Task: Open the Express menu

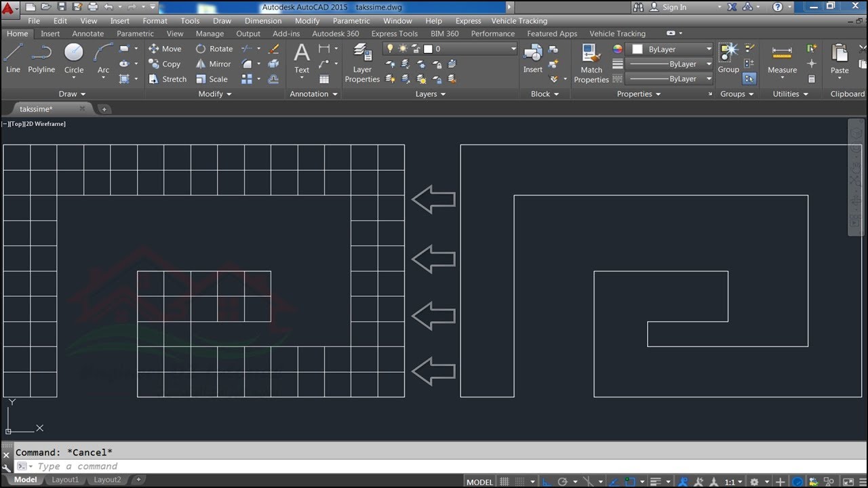Action: (468, 21)
